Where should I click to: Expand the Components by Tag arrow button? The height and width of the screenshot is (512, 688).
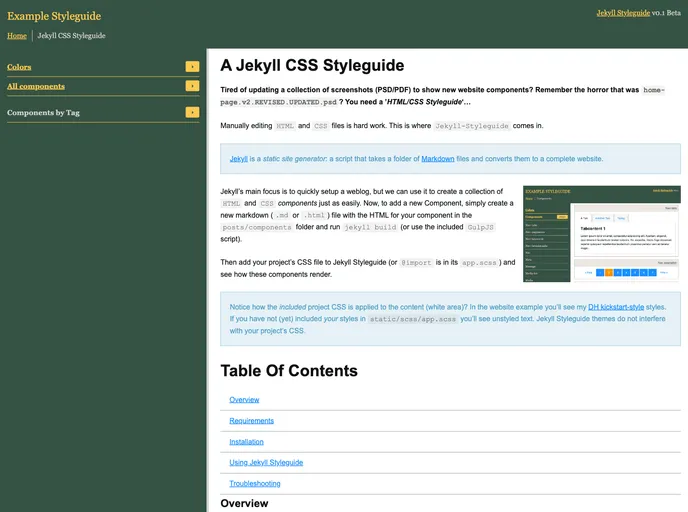pos(192,112)
